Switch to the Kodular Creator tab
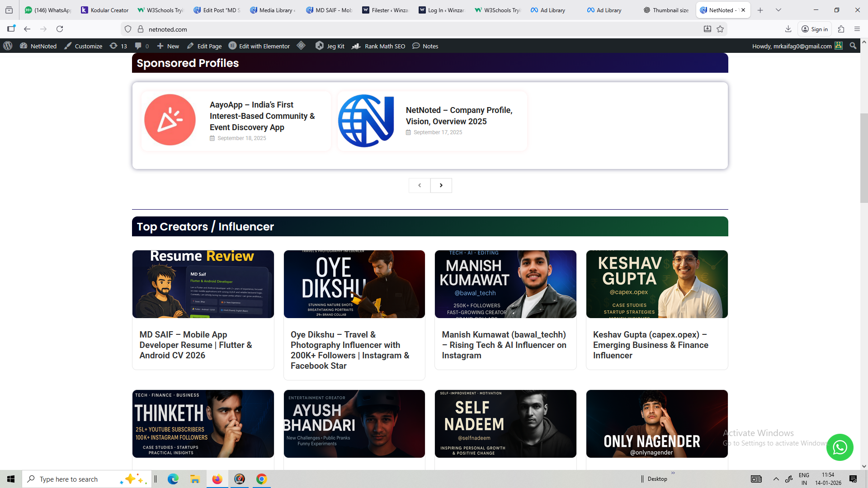 (x=105, y=10)
